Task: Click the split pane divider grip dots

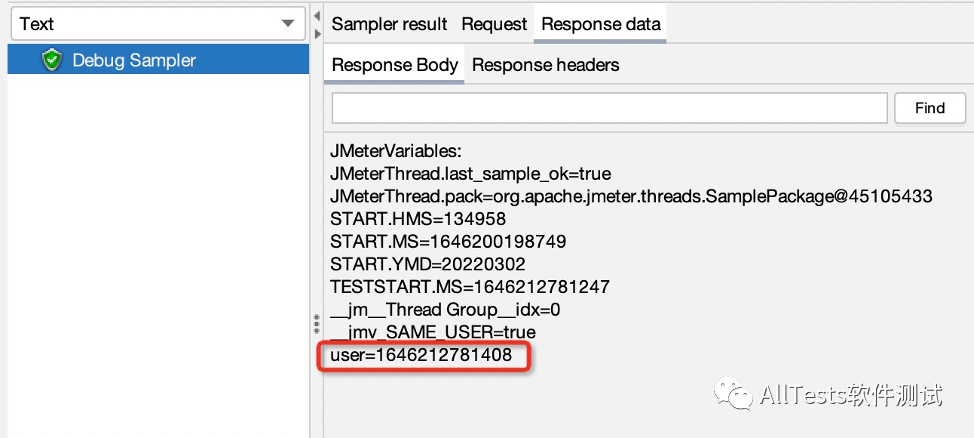Action: pos(317,324)
